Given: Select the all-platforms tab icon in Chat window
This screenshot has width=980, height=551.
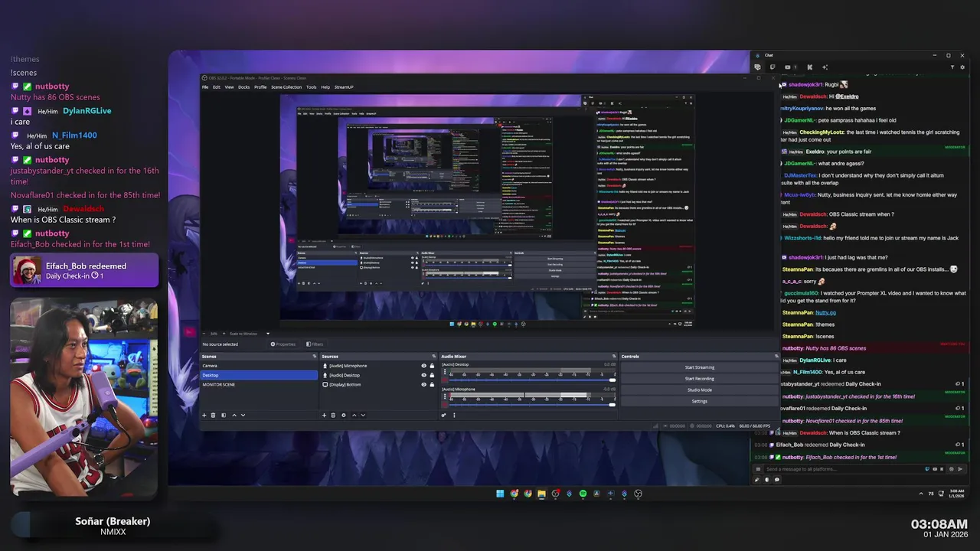Looking at the screenshot, I should (757, 67).
